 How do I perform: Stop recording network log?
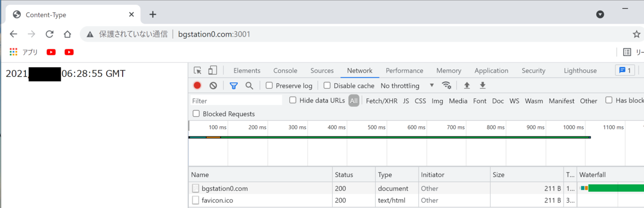[197, 85]
